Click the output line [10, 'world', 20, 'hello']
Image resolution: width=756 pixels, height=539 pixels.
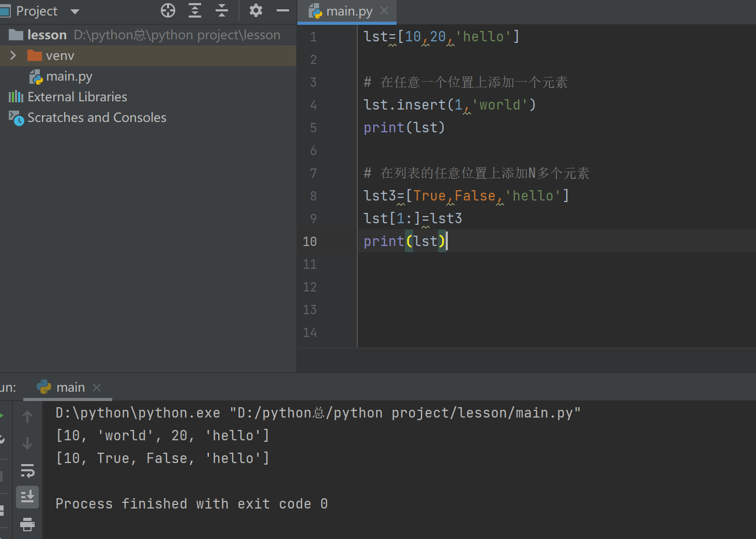pyautogui.click(x=163, y=436)
